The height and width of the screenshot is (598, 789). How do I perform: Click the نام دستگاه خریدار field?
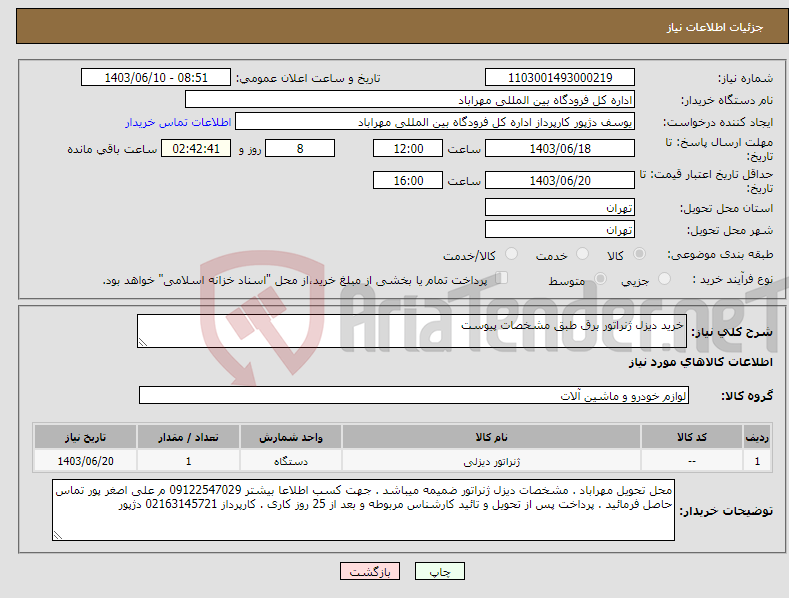coord(410,100)
